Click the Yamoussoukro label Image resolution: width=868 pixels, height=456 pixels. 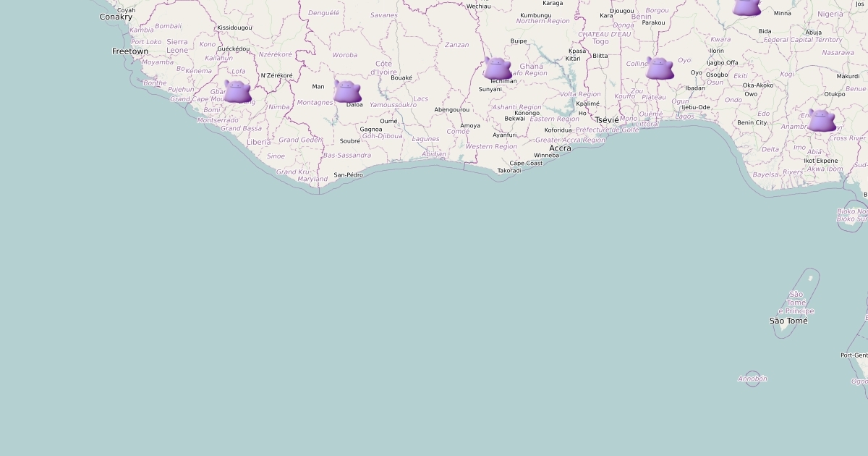coord(393,105)
